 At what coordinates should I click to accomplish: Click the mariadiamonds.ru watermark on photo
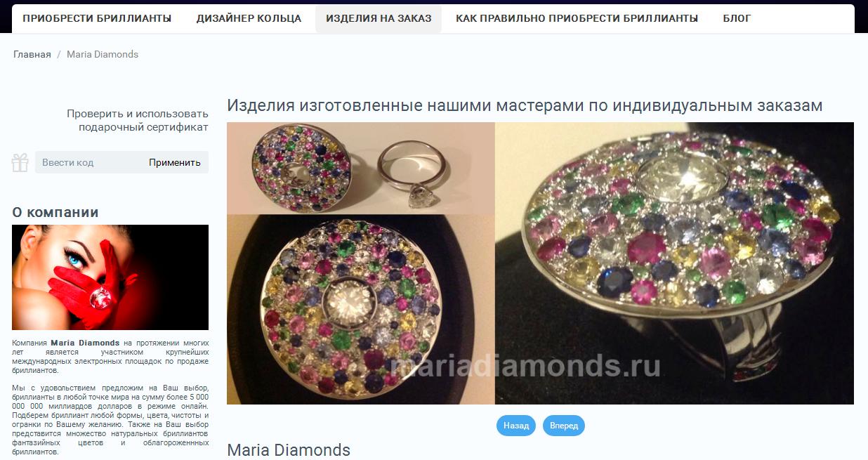point(526,365)
